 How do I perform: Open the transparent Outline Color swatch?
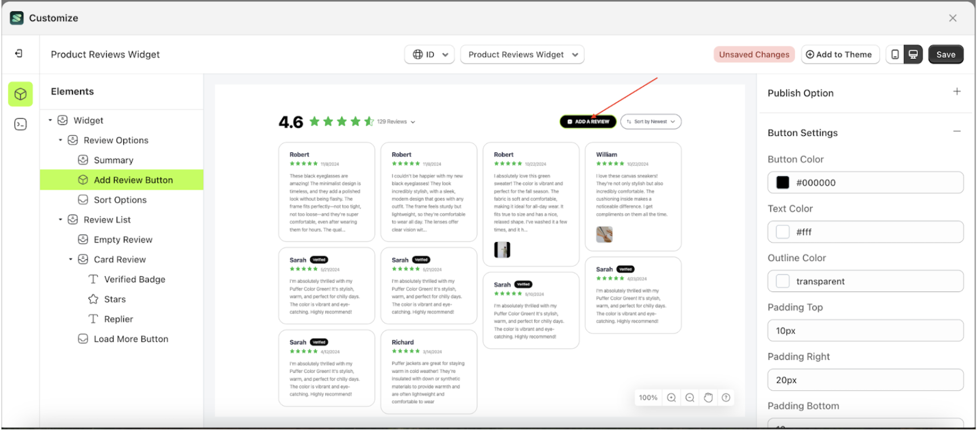click(x=783, y=281)
